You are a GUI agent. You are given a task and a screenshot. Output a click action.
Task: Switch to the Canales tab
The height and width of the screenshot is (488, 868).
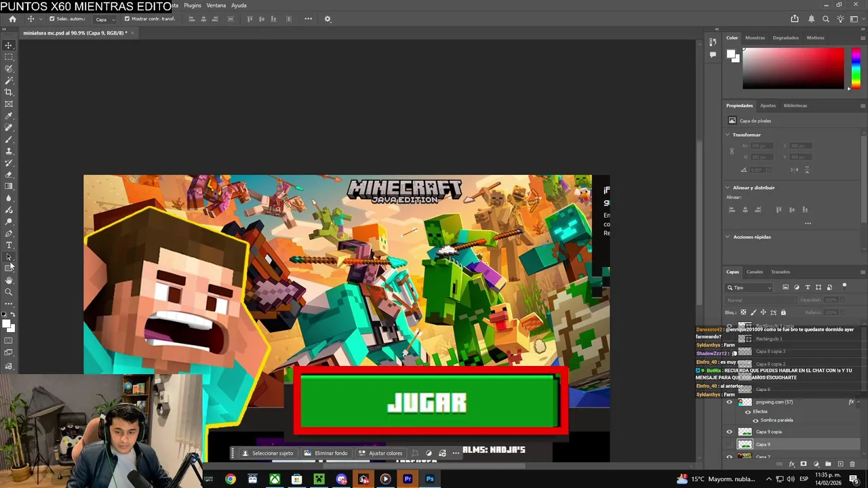(x=755, y=272)
